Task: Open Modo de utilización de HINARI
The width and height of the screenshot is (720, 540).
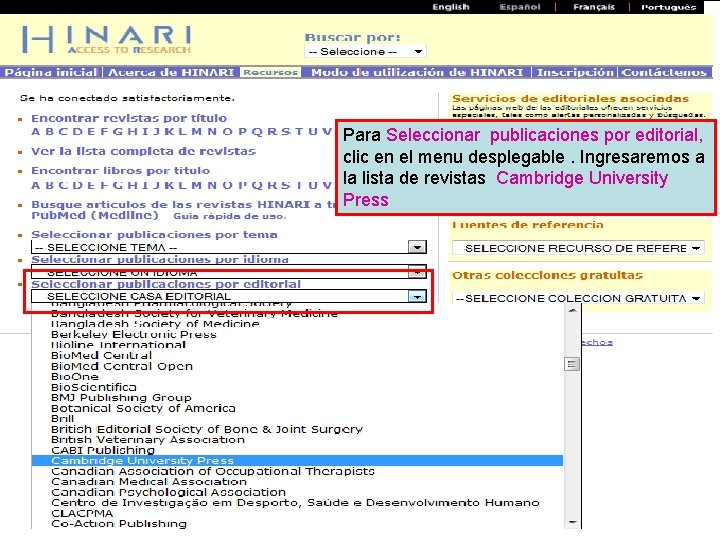Action: (x=417, y=72)
